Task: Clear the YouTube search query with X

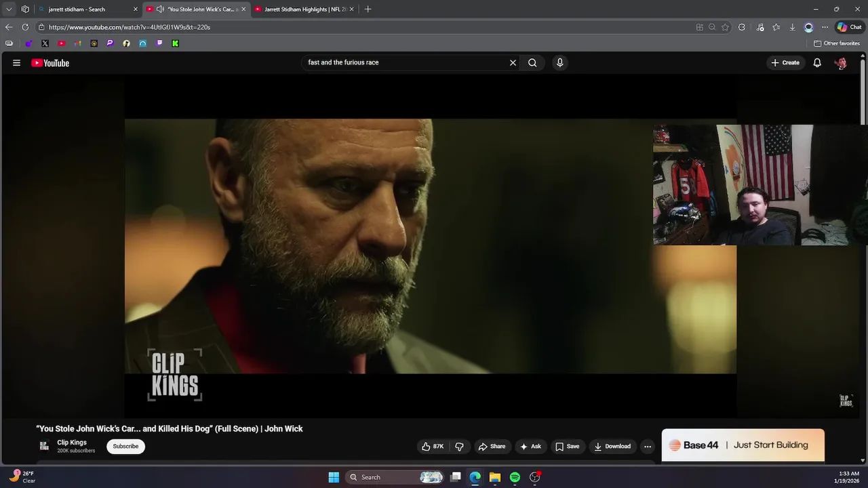Action: point(513,62)
